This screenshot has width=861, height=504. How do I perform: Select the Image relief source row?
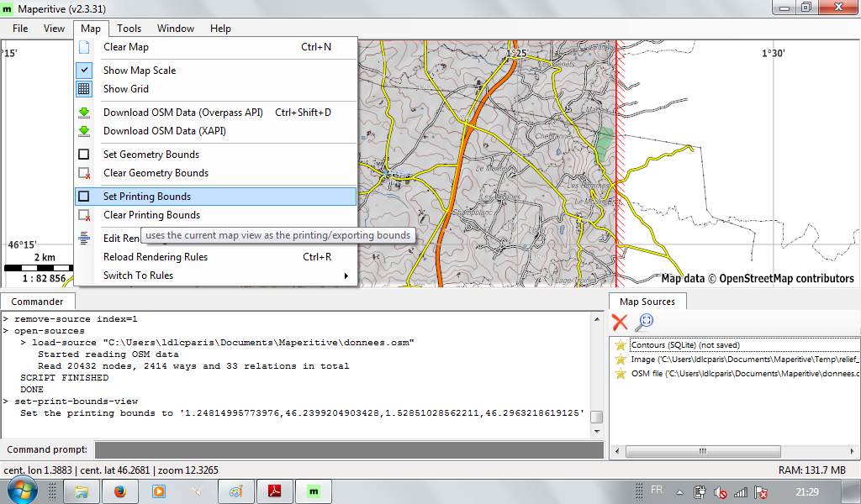coord(735,360)
